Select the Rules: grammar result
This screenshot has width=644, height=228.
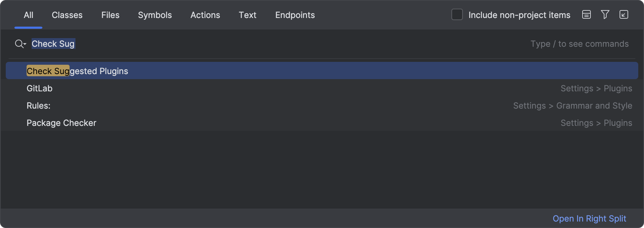[x=38, y=105]
